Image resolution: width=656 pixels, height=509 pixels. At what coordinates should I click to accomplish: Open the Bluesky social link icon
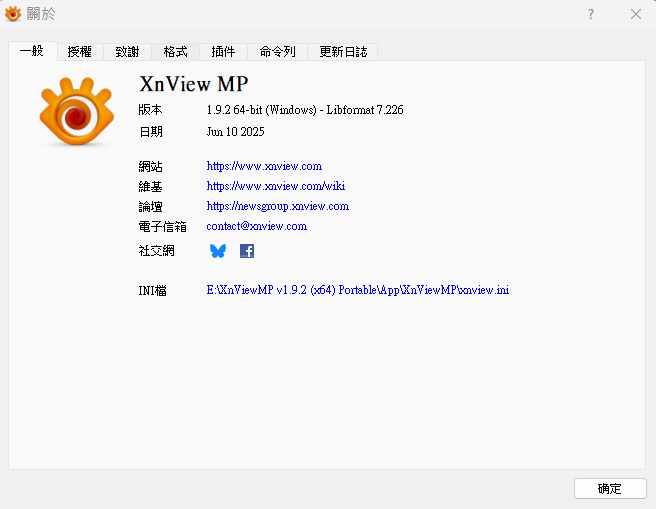pyautogui.click(x=218, y=251)
